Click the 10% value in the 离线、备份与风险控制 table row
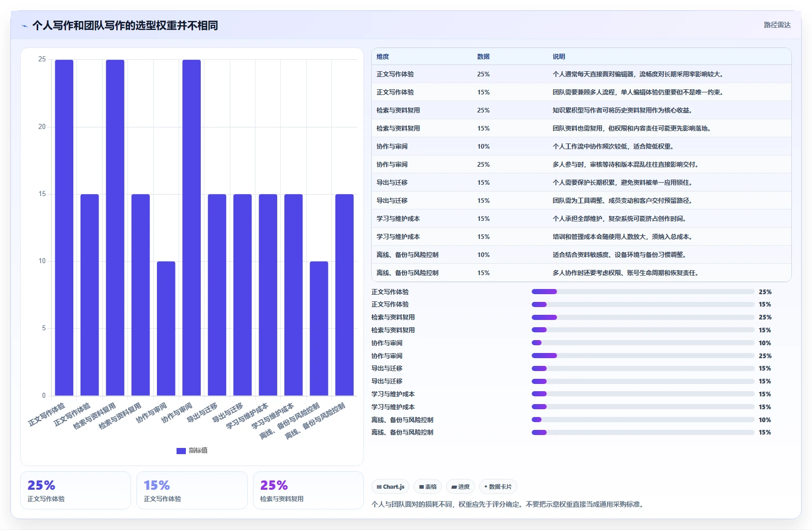The height and width of the screenshot is (530, 812). click(483, 255)
